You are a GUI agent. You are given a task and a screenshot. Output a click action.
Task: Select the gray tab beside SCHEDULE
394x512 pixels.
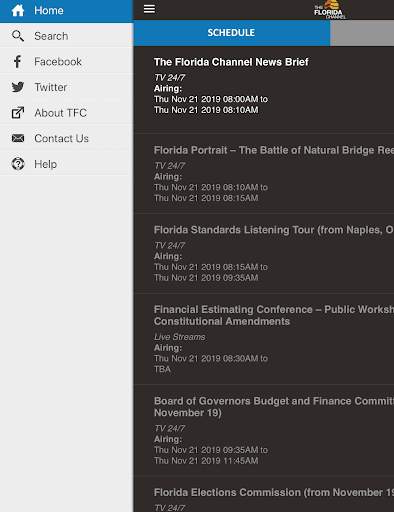coord(362,33)
